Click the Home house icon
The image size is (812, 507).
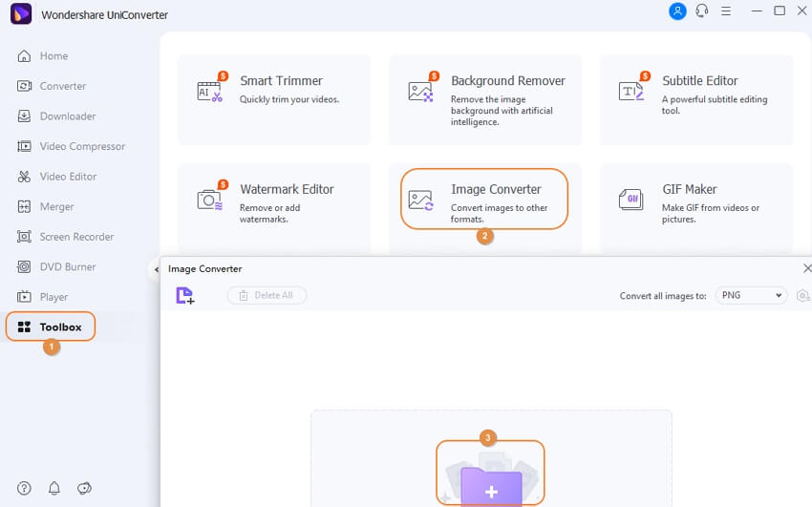coord(24,56)
